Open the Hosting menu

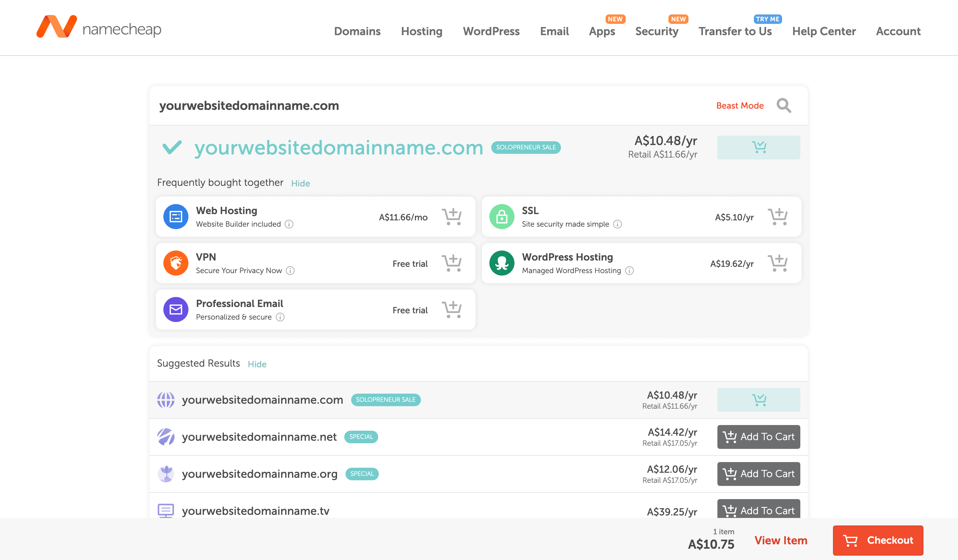tap(422, 31)
